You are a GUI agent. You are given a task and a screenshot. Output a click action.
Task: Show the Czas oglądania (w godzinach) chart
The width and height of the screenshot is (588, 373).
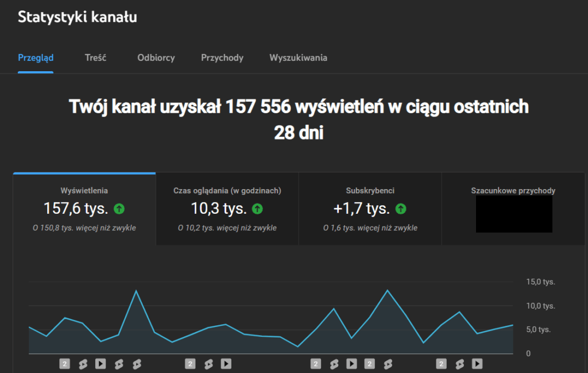click(x=227, y=209)
